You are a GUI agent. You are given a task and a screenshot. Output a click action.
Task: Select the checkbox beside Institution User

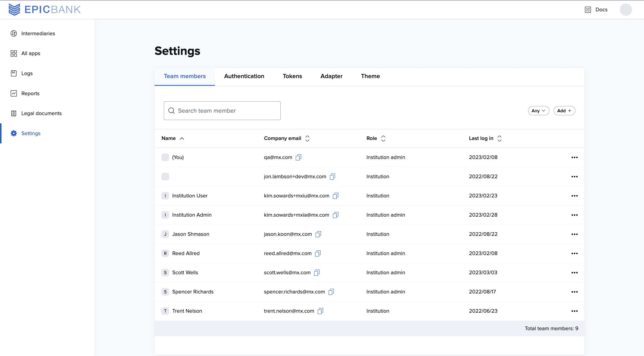pos(165,195)
